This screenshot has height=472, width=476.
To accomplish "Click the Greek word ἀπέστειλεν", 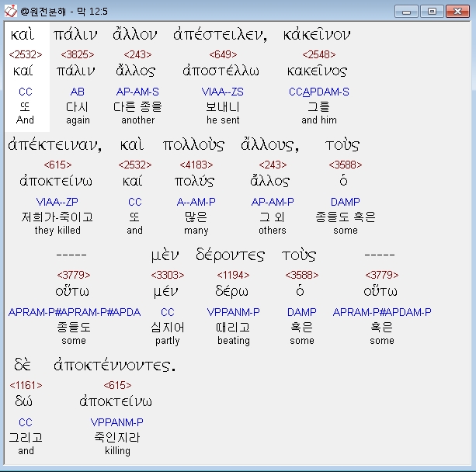I will (x=220, y=35).
